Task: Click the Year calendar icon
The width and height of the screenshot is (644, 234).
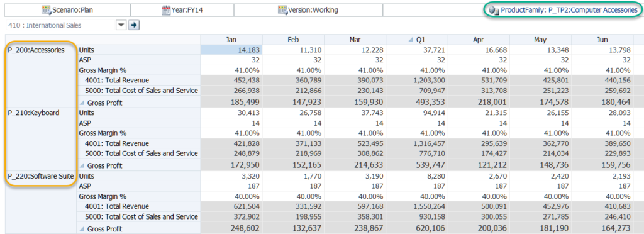Action: coord(166,10)
